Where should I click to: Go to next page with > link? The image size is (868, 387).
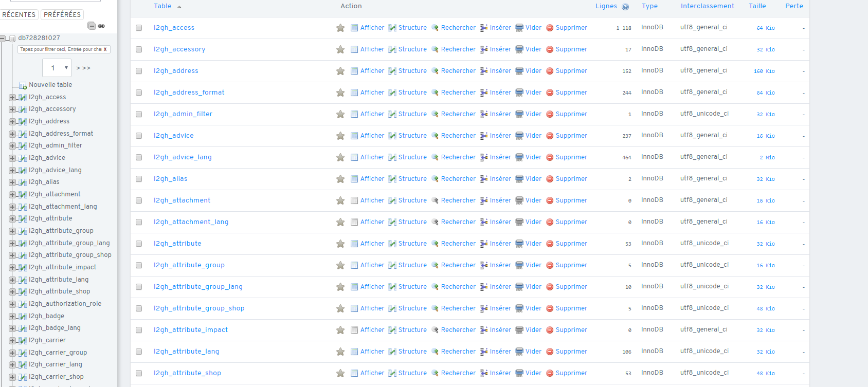coord(78,68)
